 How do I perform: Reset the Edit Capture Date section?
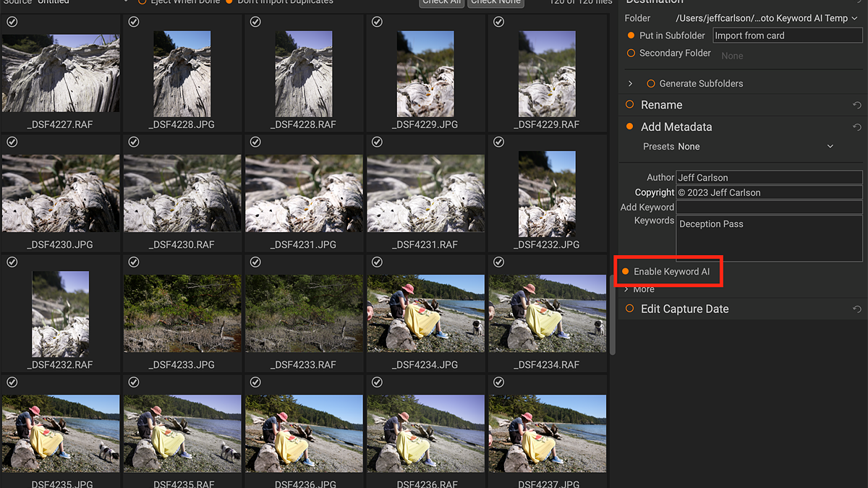pos(857,309)
